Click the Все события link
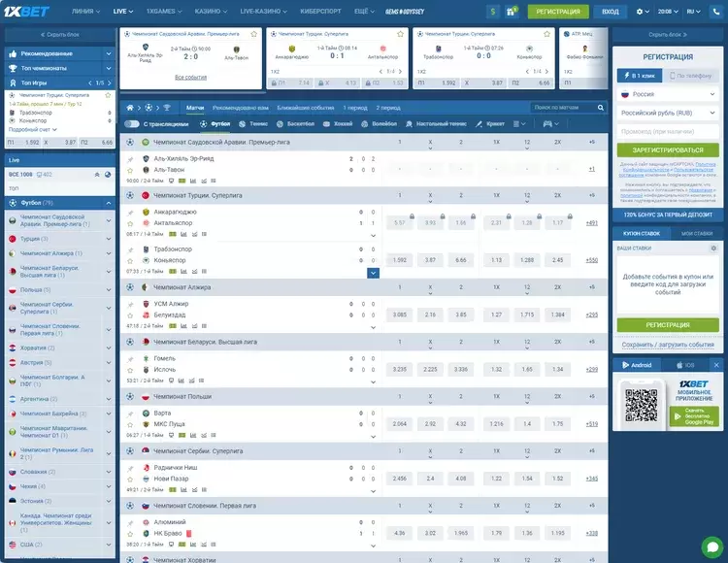 click(x=191, y=77)
